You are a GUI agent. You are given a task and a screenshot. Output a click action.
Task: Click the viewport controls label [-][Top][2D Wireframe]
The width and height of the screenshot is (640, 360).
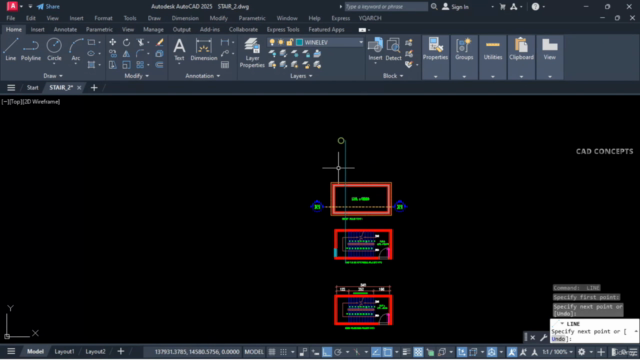coord(31,102)
